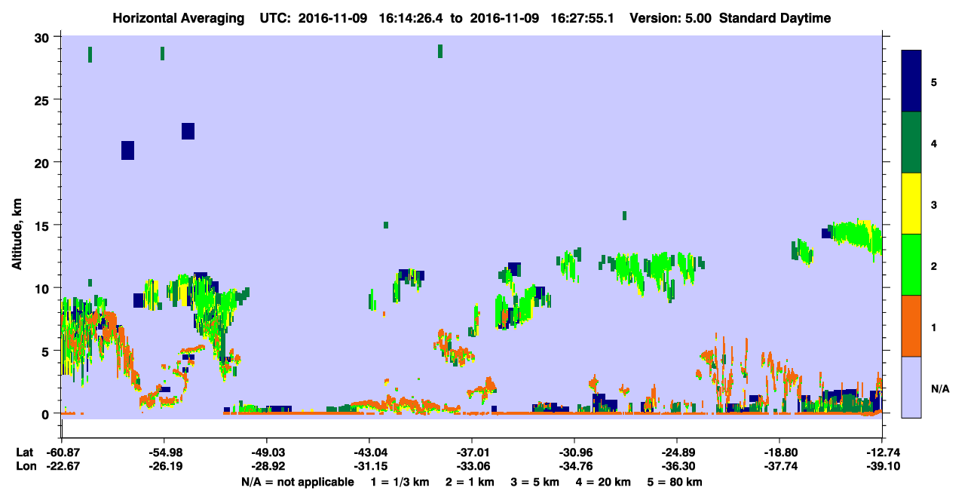Click latitude value -18.80
980x503 pixels.
[779, 452]
